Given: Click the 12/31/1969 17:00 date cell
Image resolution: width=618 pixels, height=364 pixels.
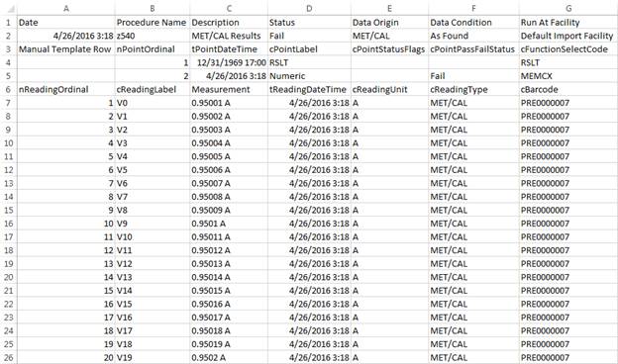Looking at the screenshot, I should click(x=229, y=62).
